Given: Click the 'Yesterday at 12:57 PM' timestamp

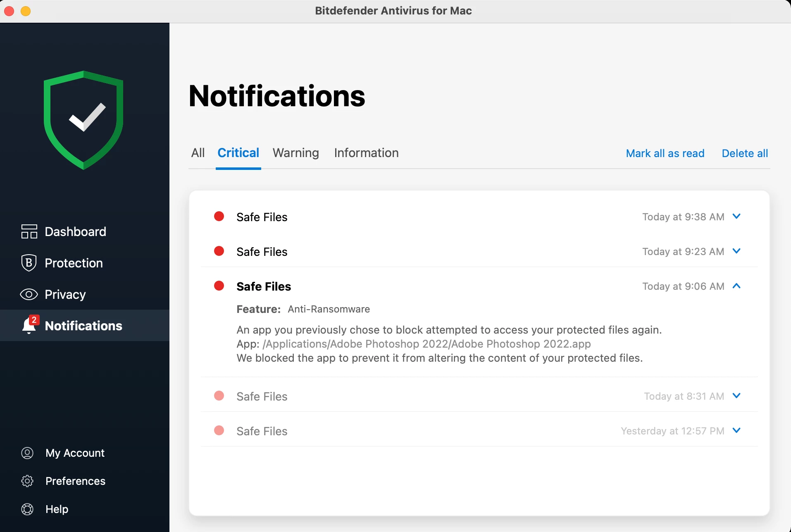Looking at the screenshot, I should click(673, 431).
